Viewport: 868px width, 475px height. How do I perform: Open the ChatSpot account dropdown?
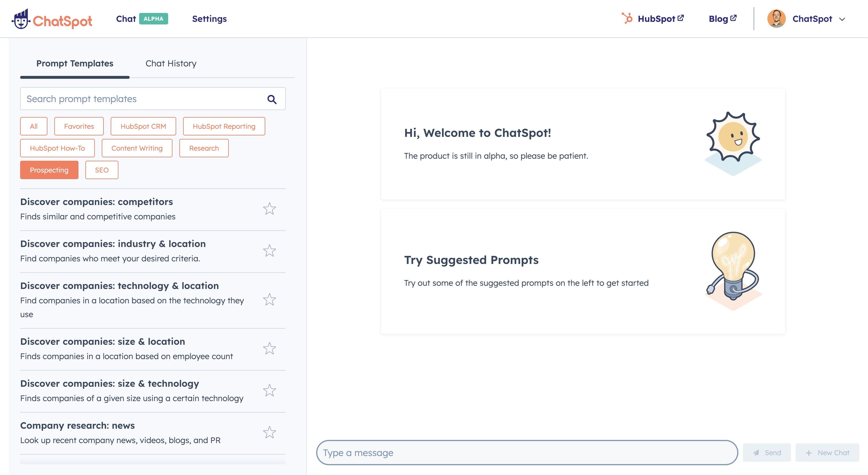[x=842, y=19]
